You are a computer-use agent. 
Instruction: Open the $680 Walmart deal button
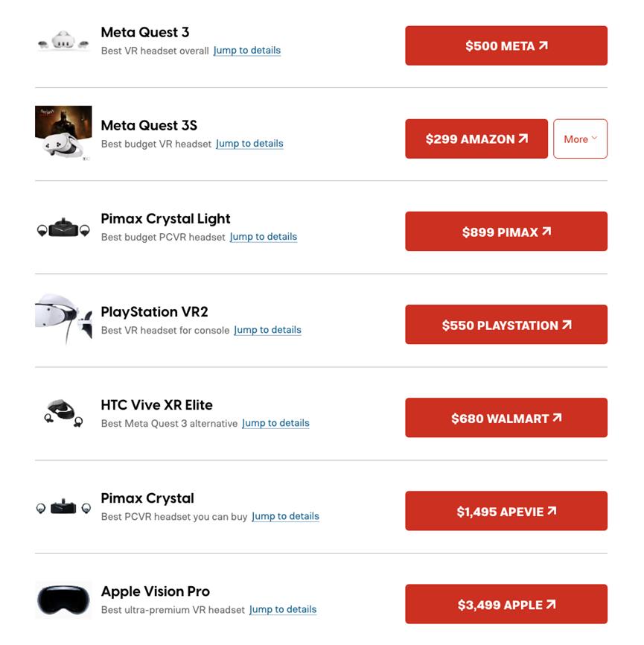pos(506,418)
